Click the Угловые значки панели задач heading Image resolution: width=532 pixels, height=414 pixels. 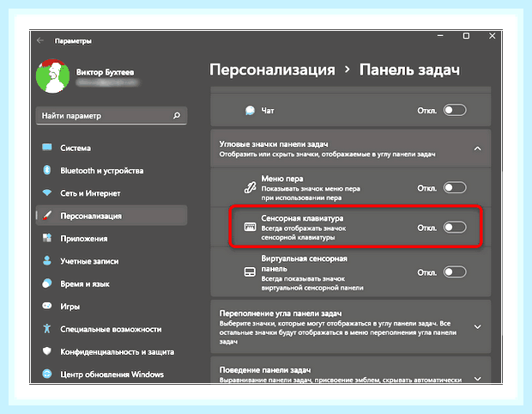click(274, 144)
